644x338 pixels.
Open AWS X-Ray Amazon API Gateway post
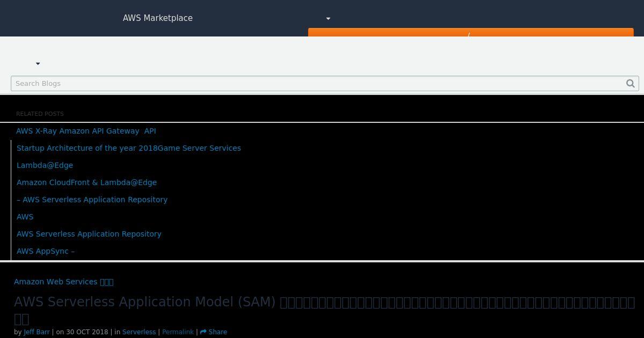click(x=86, y=131)
